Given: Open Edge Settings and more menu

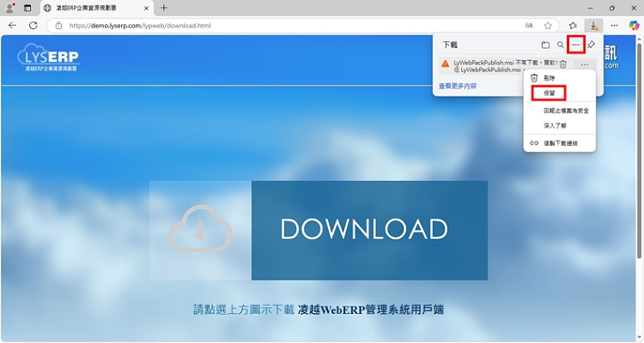Looking at the screenshot, I should click(614, 25).
